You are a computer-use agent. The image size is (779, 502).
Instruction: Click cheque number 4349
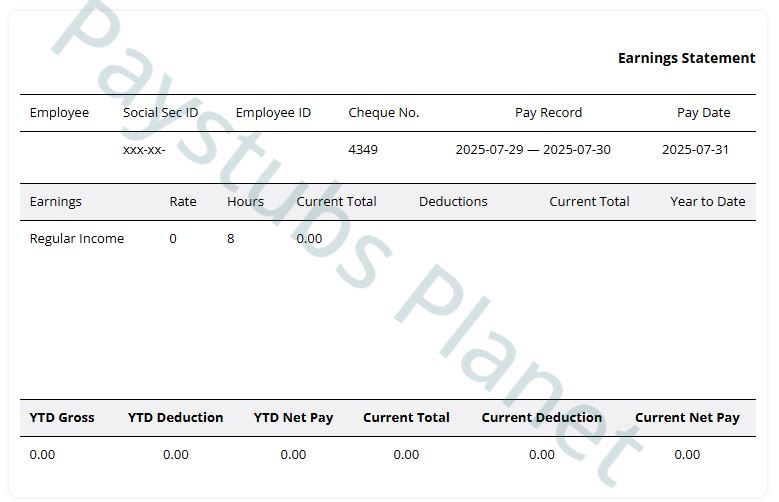(363, 150)
